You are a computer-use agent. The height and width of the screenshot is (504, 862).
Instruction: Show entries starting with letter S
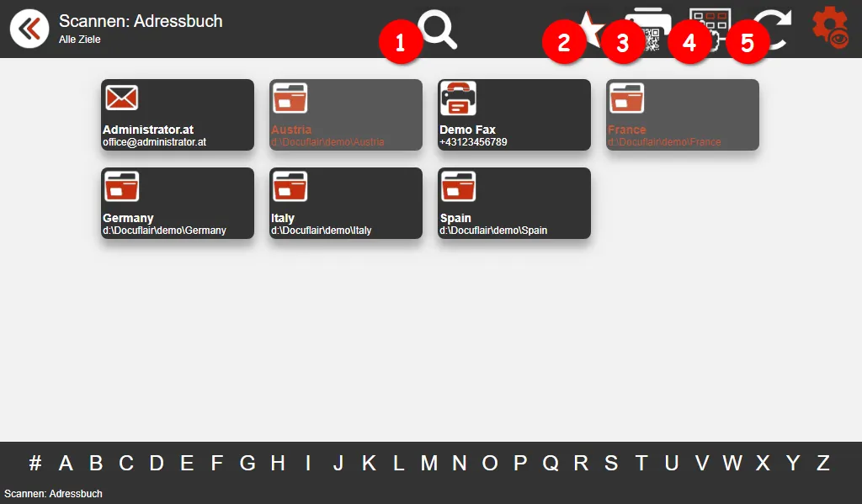(x=611, y=463)
